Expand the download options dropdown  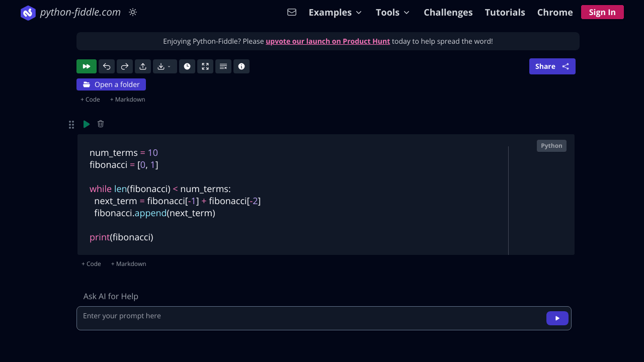click(x=165, y=66)
